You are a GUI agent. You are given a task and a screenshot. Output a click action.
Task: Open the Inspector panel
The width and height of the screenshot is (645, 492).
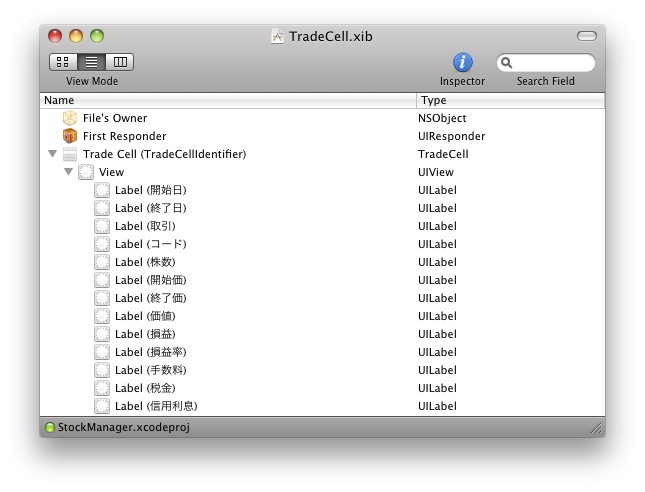tap(462, 63)
